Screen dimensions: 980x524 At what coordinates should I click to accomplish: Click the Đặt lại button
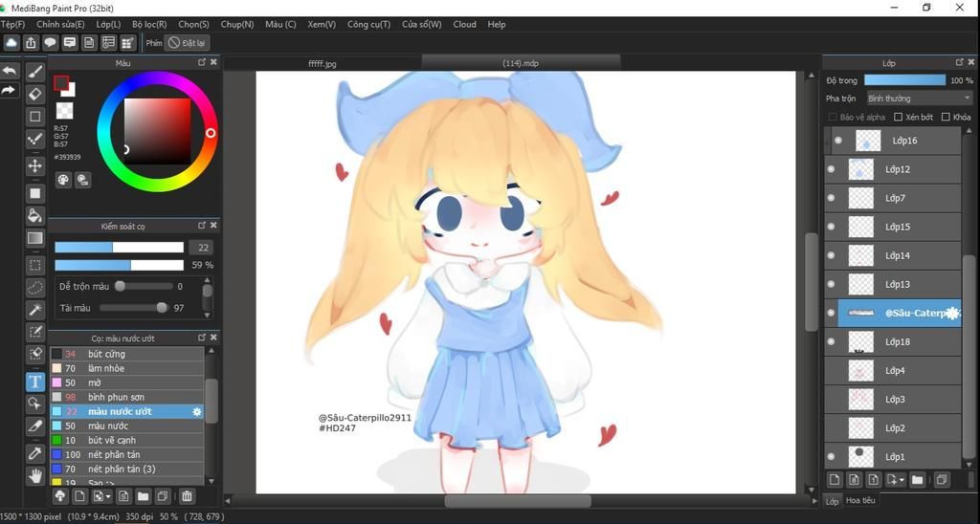click(187, 42)
